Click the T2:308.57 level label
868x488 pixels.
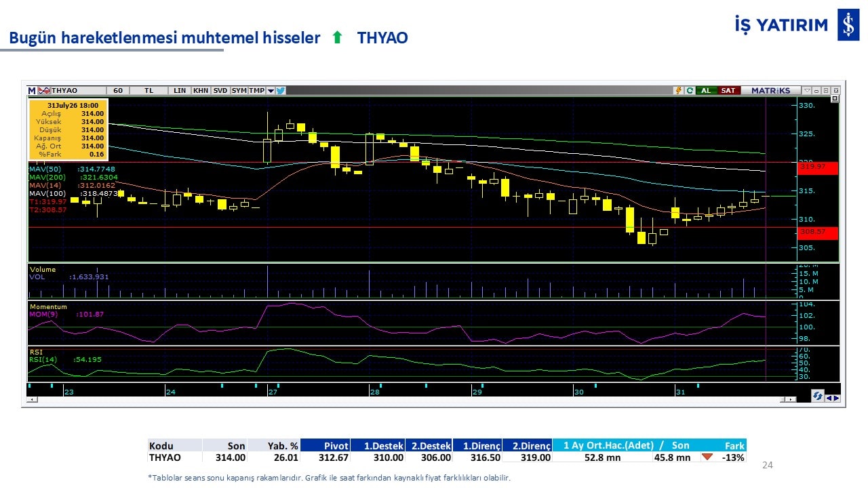[47, 209]
